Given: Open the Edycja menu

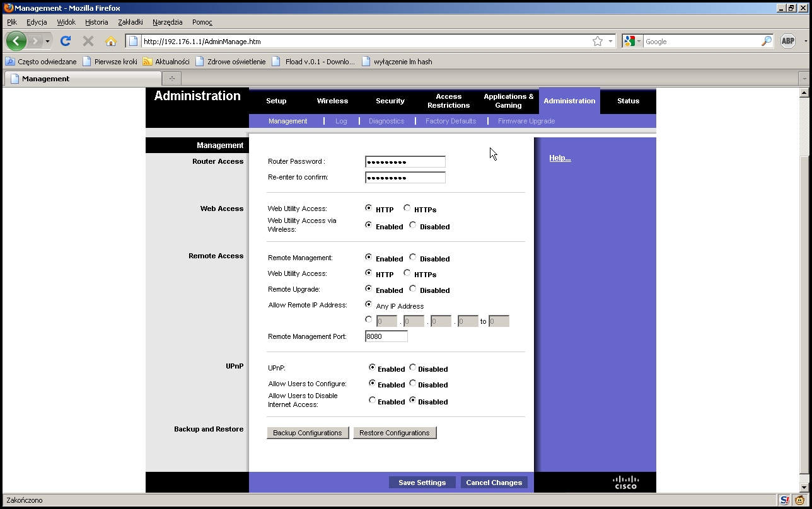Looking at the screenshot, I should [37, 22].
